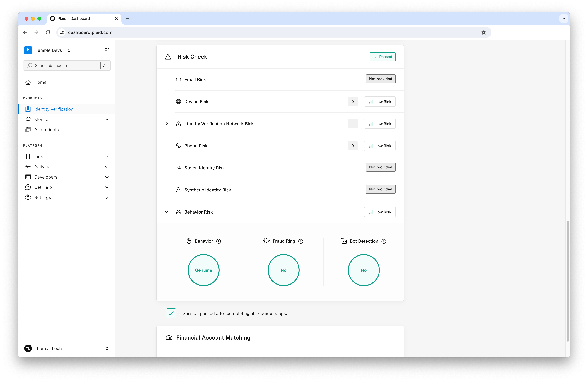Click the slash shortcut key in search
This screenshot has height=381, width=588.
[x=104, y=66]
